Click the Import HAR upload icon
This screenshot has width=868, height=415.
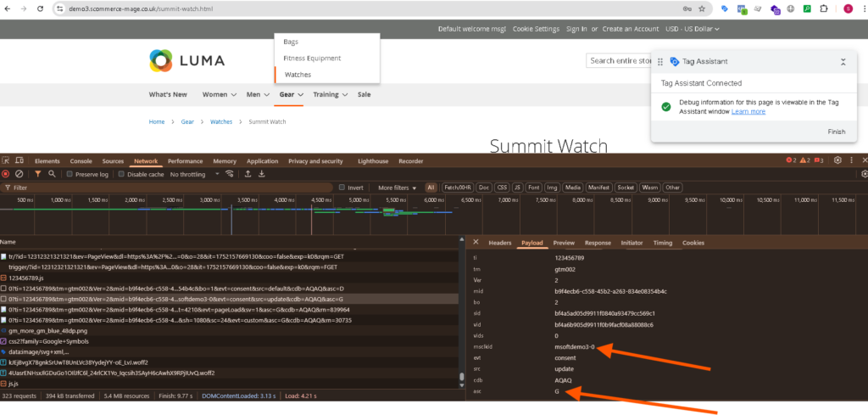pyautogui.click(x=248, y=174)
